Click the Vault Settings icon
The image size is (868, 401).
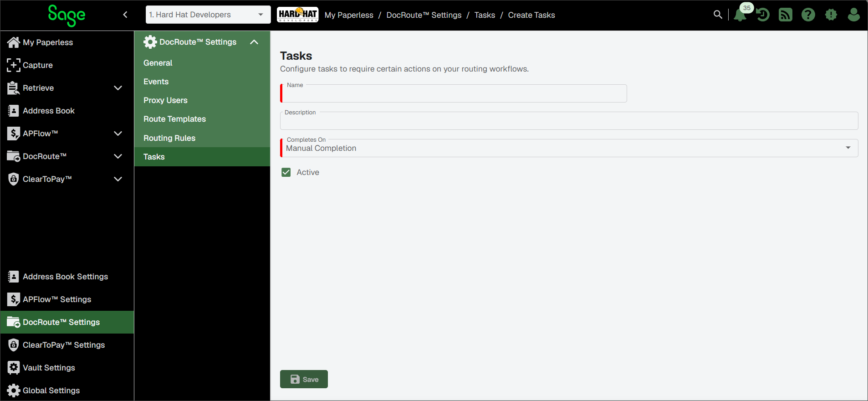point(14,368)
